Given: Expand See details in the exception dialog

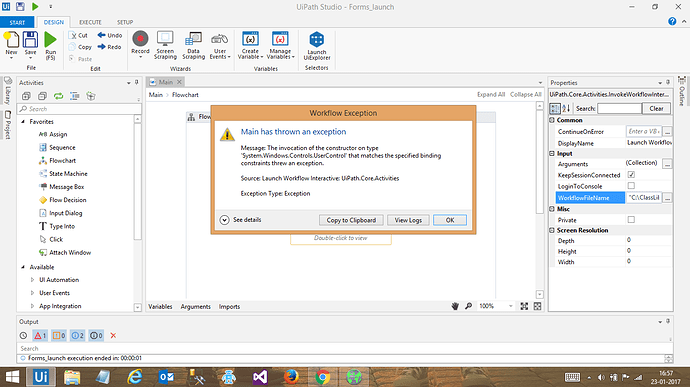Looking at the screenshot, I should coord(241,220).
